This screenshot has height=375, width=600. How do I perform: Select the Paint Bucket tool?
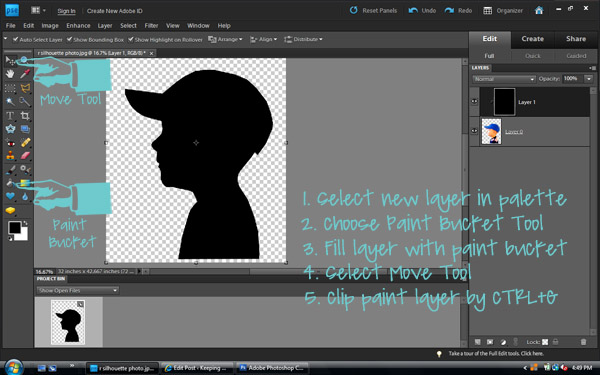(10, 183)
